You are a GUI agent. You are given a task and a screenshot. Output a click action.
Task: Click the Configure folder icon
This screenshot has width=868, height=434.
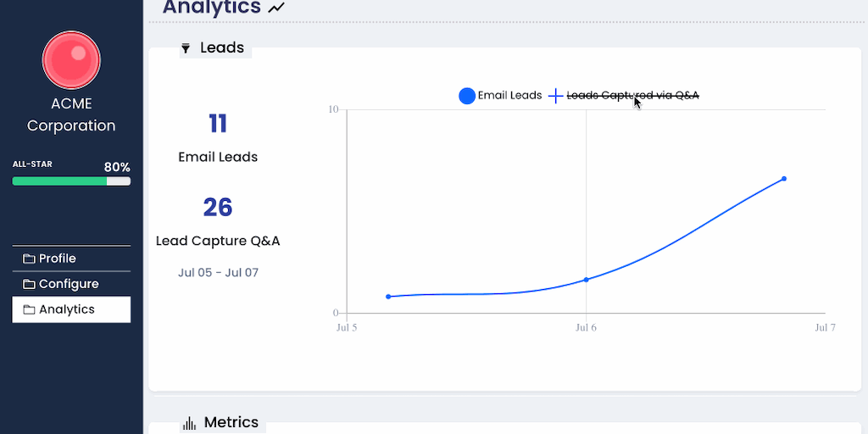click(x=29, y=284)
